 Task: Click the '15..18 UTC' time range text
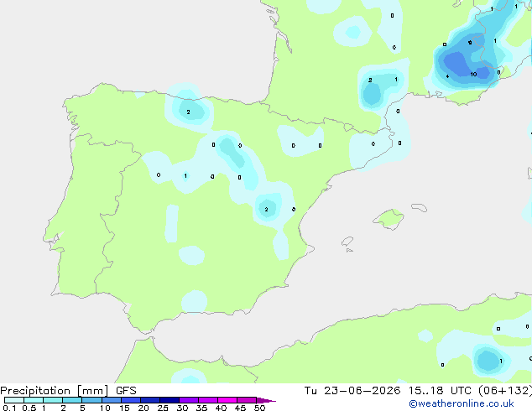[x=440, y=391]
